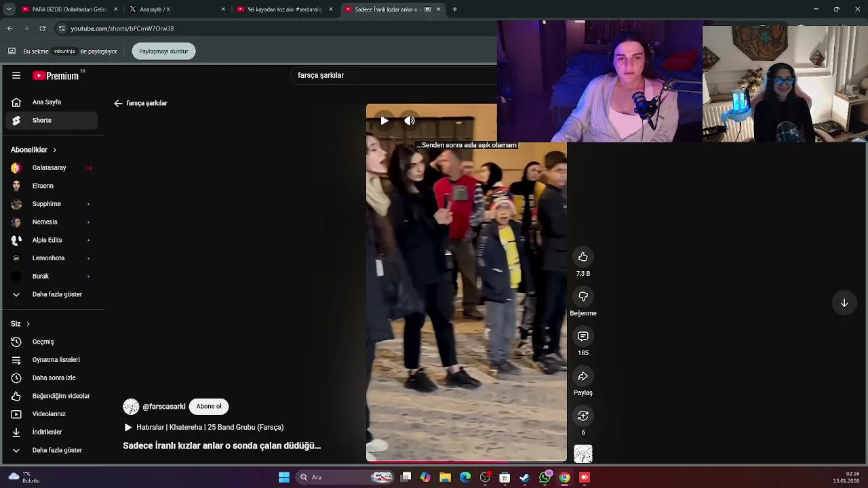Screen dimensions: 868x488
Task: Open Google Chrome from taskbar
Action: 564,478
